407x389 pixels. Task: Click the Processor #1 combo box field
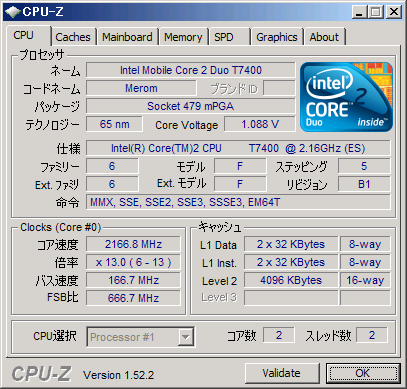140,337
